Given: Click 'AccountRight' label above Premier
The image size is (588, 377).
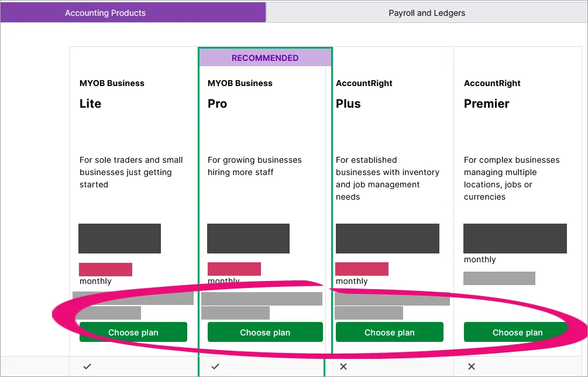Looking at the screenshot, I should click(x=492, y=83).
